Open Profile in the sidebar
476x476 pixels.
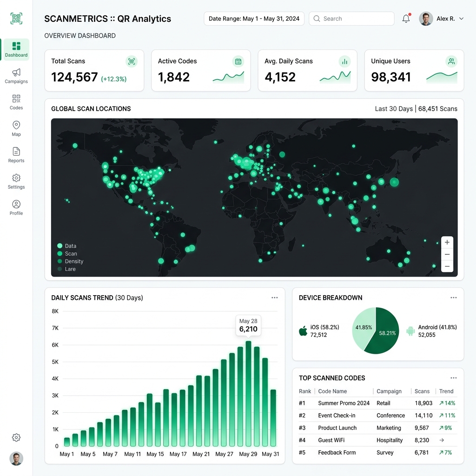click(x=16, y=208)
